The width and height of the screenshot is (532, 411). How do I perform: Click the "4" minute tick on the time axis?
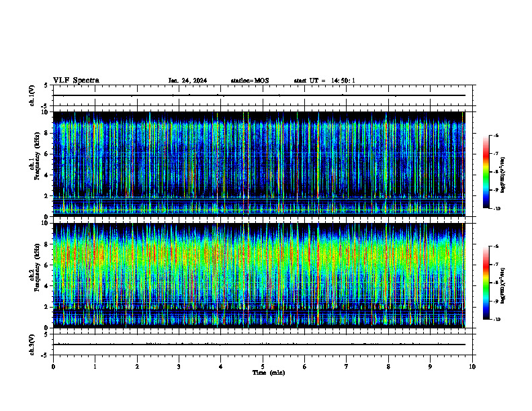pyautogui.click(x=221, y=367)
